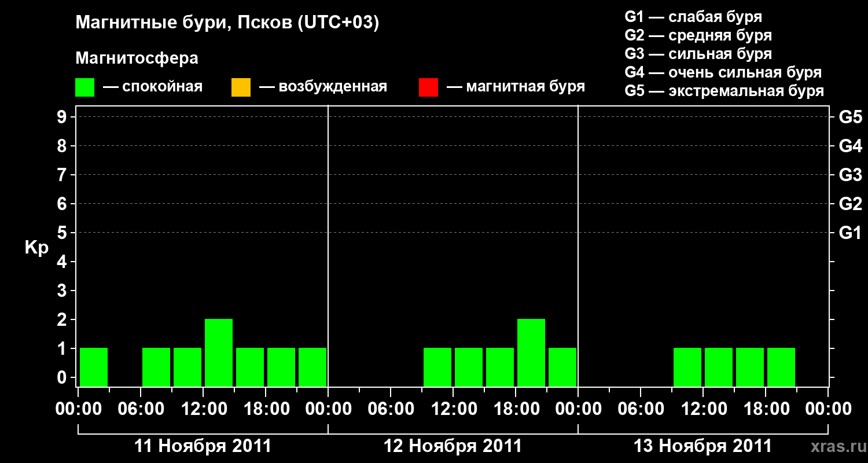Click the 'G5' right-axis label
Screen dimensions: 868x463
(850, 117)
